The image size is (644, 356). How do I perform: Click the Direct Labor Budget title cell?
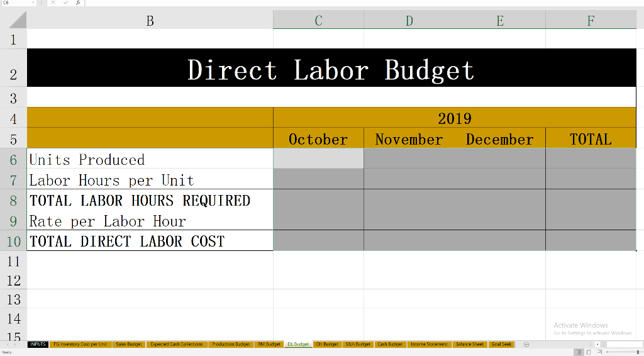click(x=331, y=68)
